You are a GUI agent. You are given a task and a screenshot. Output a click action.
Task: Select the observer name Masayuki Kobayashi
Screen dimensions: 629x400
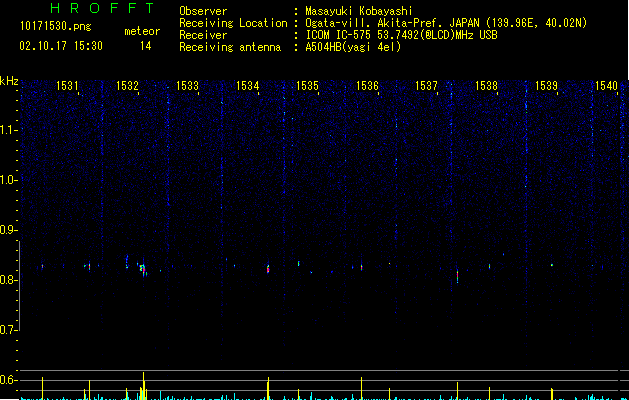359,11
